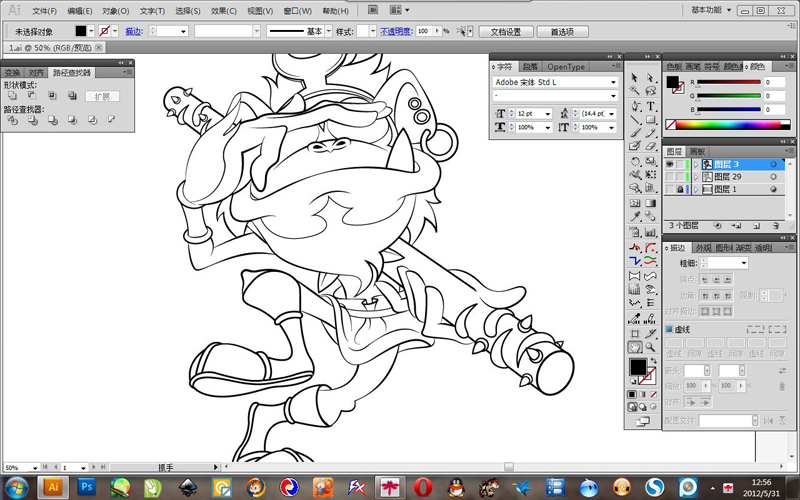This screenshot has width=800, height=500.
Task: Click Minus Front shape mode in Pathfinder
Action: (32, 95)
